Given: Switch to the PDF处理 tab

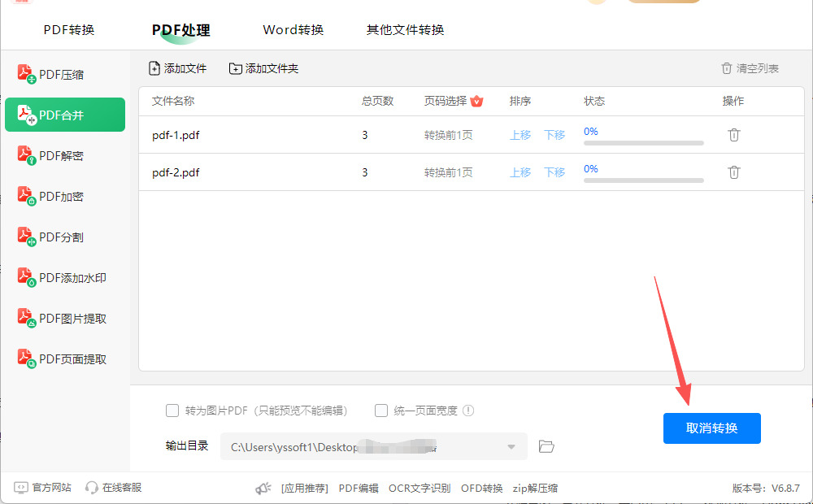Looking at the screenshot, I should pos(181,30).
